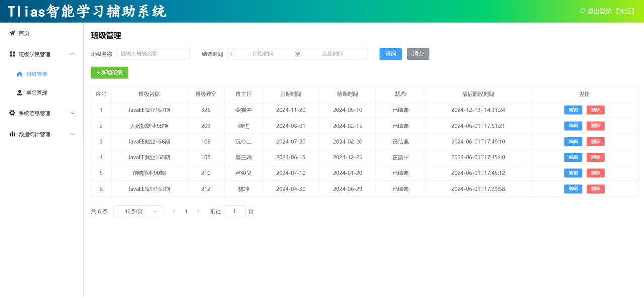Click the 班级名称 search input field
Screen dimensions: 644x298
(153, 54)
